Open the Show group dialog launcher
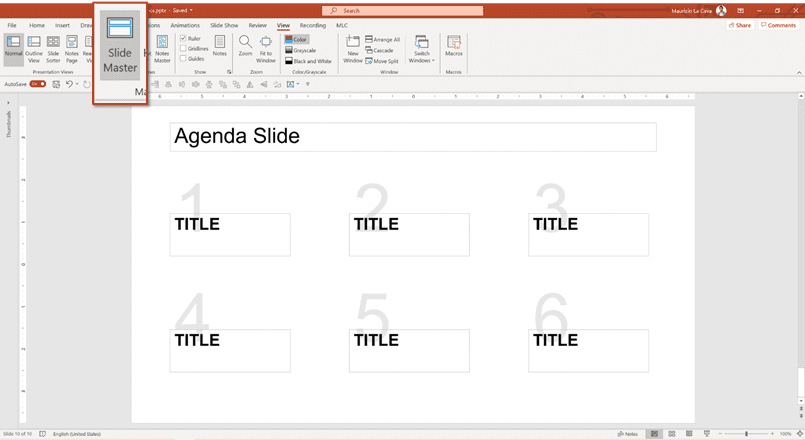 coord(229,72)
